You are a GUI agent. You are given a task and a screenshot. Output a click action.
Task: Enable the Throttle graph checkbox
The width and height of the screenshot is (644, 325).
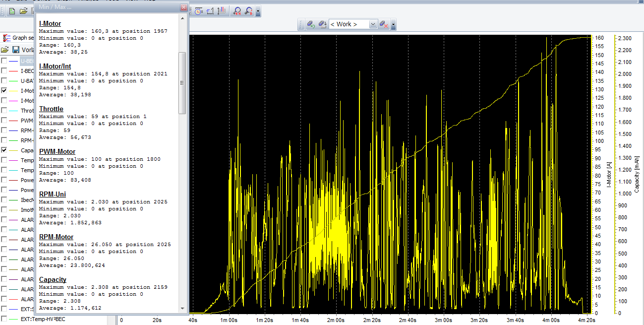tap(4, 111)
